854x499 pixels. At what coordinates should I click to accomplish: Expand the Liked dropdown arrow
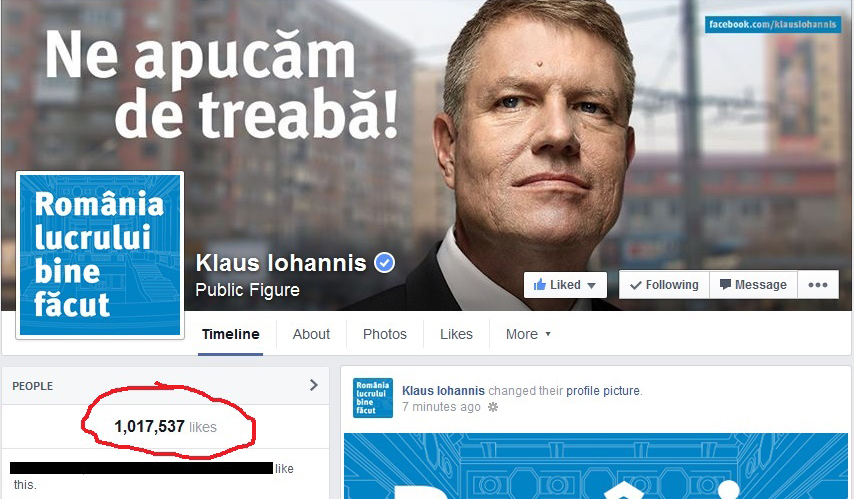591,285
